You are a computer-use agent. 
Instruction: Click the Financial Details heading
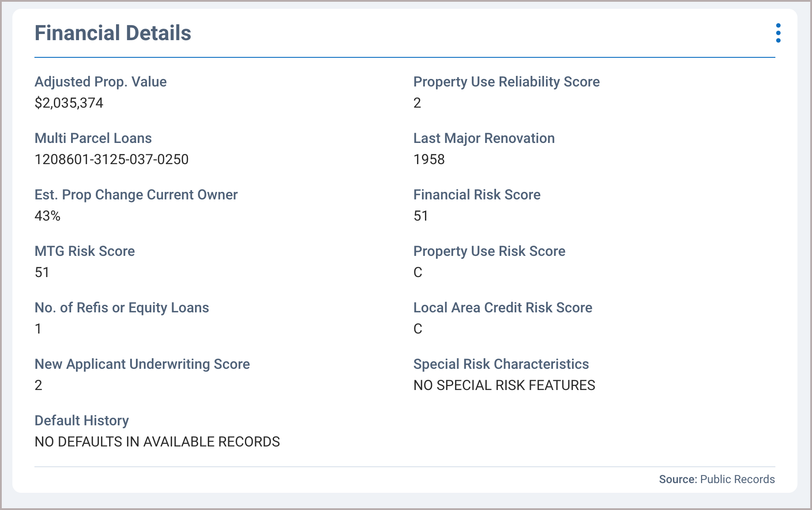pyautogui.click(x=113, y=33)
